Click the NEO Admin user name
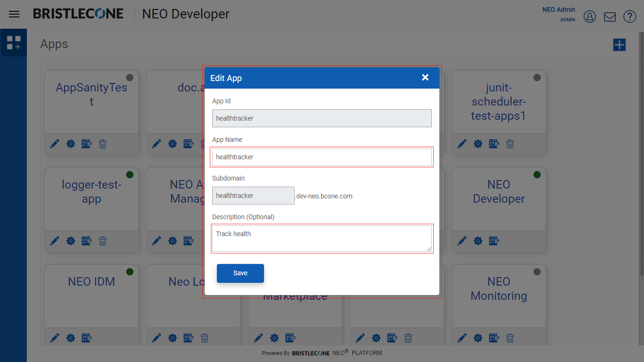 click(559, 10)
